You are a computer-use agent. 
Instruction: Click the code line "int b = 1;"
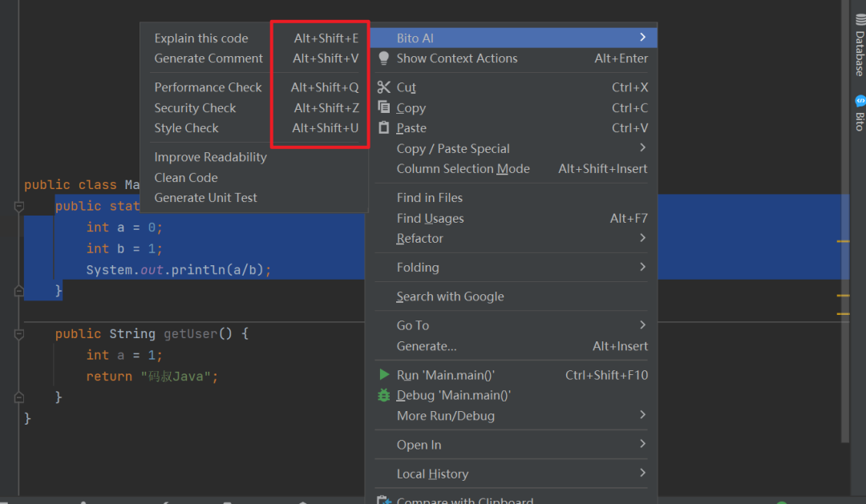(124, 249)
